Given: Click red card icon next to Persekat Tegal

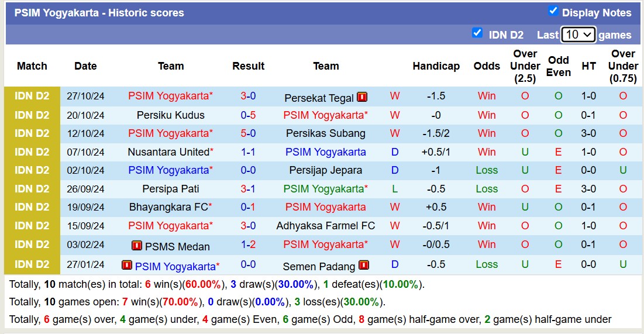Looking at the screenshot, I should click(x=362, y=97).
